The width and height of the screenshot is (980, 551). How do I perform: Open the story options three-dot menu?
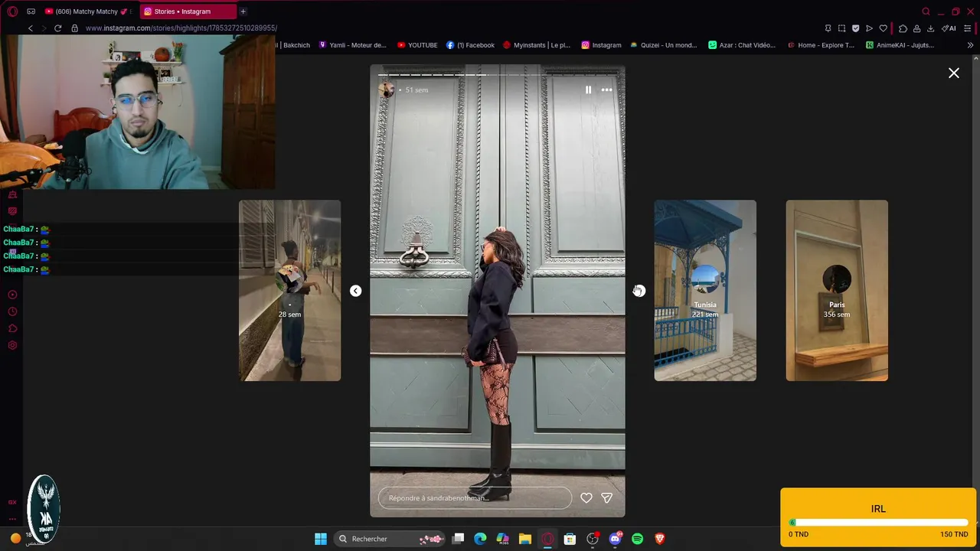[x=606, y=90]
